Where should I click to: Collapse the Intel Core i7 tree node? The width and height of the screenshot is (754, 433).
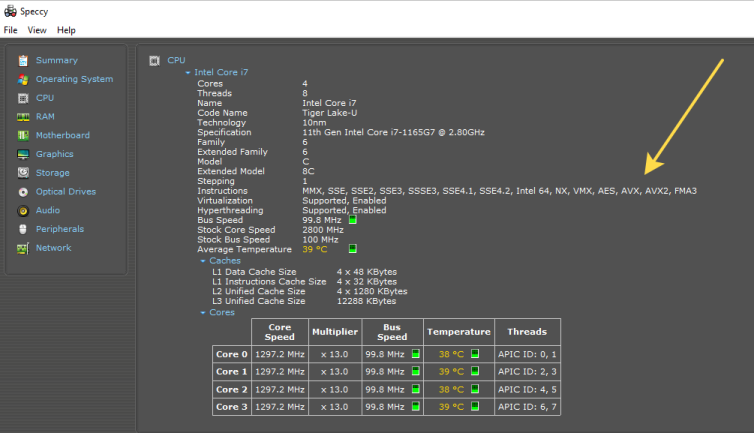pyautogui.click(x=188, y=73)
